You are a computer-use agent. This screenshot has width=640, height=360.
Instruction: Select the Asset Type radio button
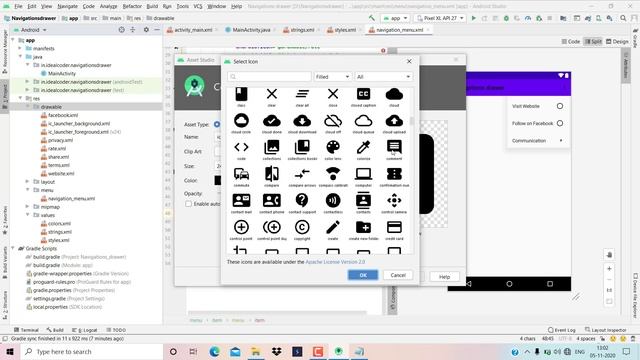click(217, 124)
